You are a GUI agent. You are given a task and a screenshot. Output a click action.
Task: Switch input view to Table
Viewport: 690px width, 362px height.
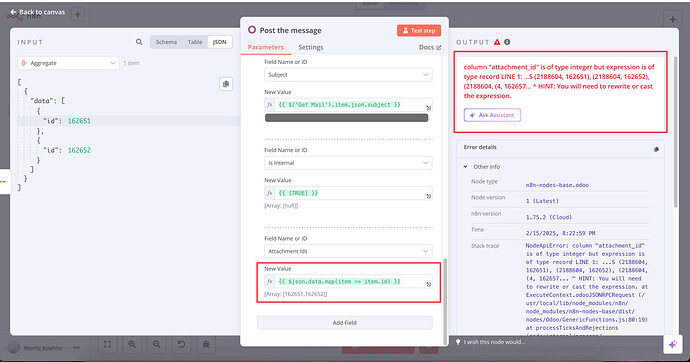[195, 42]
